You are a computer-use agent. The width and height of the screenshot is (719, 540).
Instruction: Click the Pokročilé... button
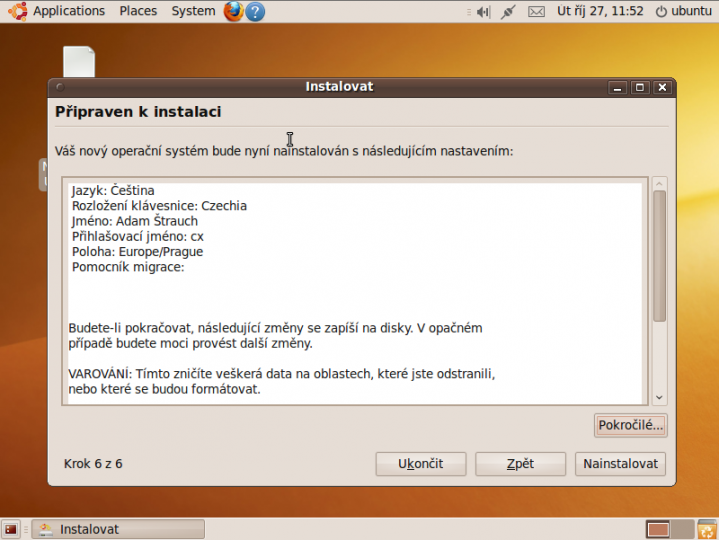(631, 425)
